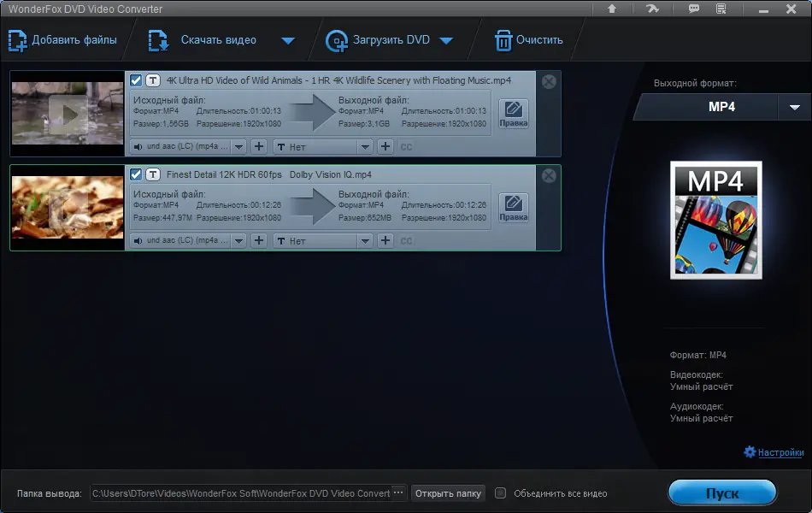Click CC icon for Finest Detail 12K

[x=407, y=241]
